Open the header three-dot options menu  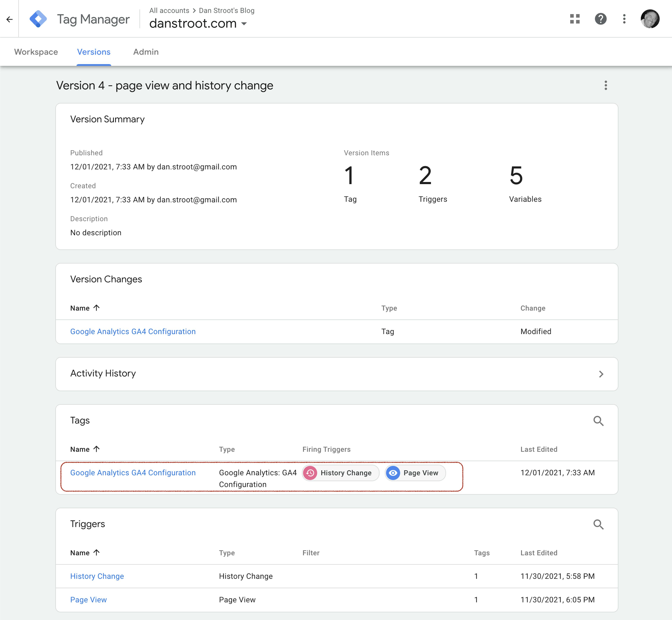(624, 19)
